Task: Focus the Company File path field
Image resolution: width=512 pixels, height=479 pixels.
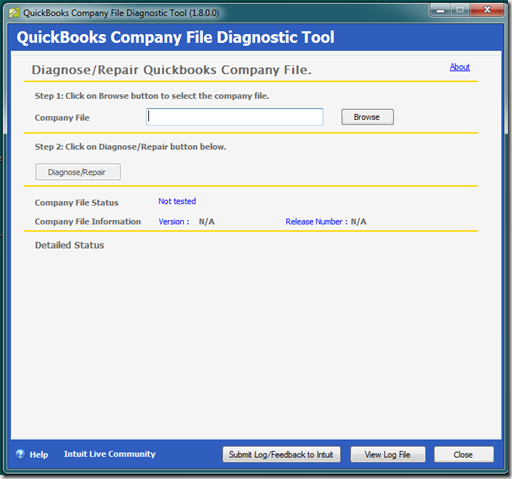Action: pos(235,117)
